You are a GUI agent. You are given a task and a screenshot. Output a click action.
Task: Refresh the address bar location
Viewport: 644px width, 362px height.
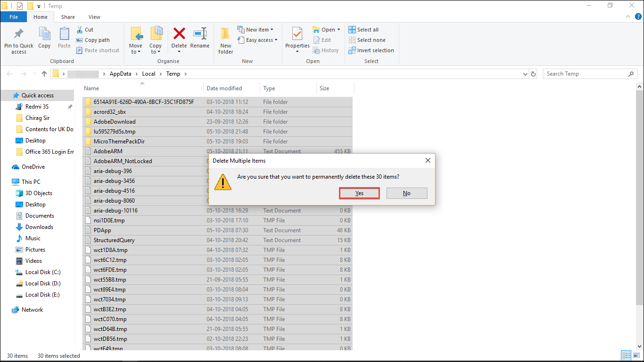533,74
